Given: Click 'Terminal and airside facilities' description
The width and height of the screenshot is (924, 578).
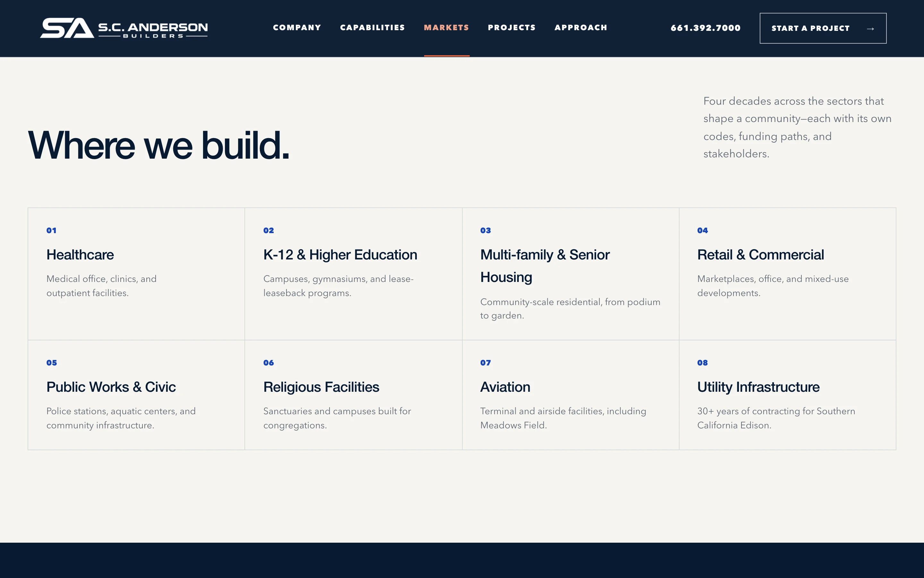Looking at the screenshot, I should 563,418.
